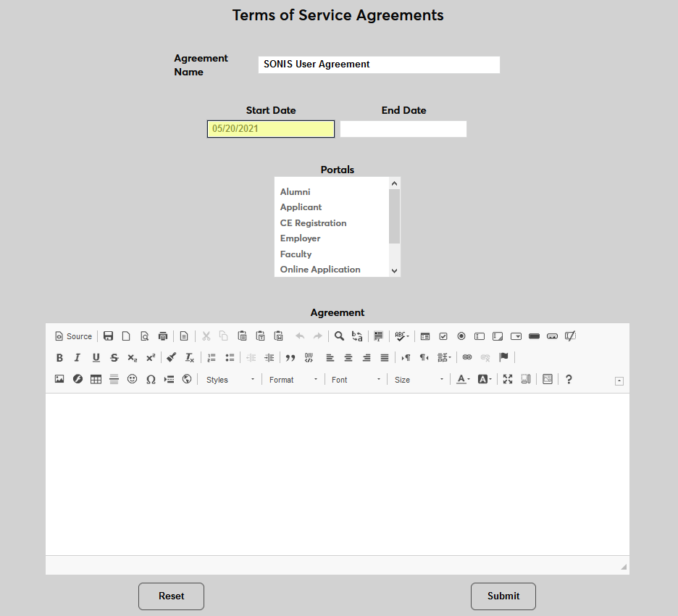Reset the agreement form
This screenshot has width=678, height=616.
click(171, 596)
